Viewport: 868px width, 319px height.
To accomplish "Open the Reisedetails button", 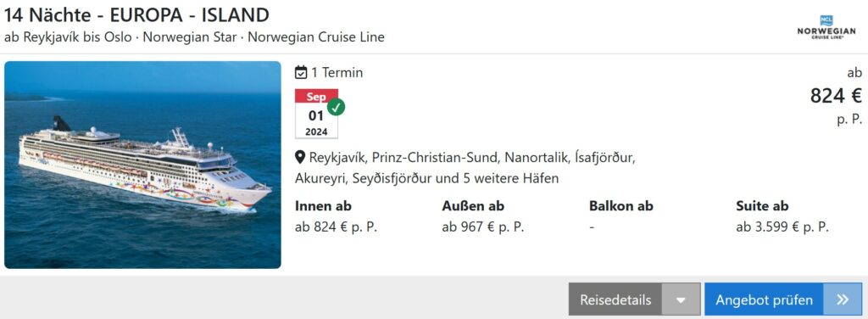I will pyautogui.click(x=615, y=299).
